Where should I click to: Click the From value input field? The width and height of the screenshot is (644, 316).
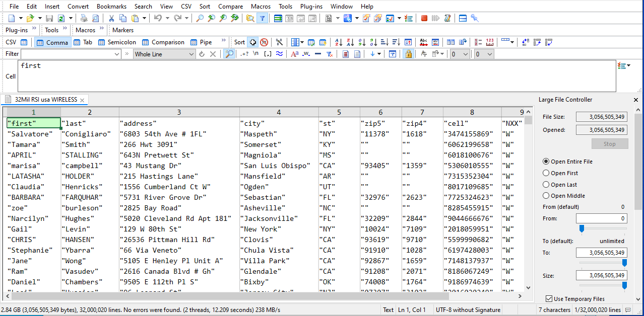(x=601, y=218)
